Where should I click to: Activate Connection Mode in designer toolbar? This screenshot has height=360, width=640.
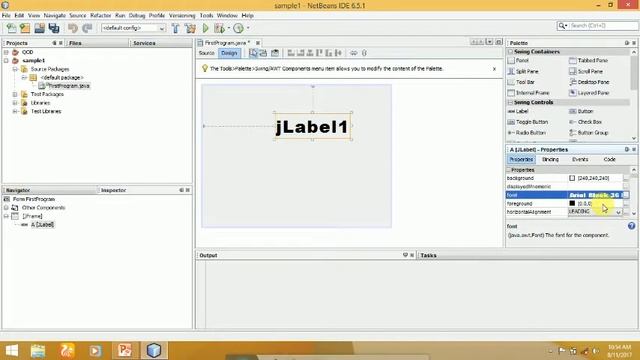(x=263, y=53)
